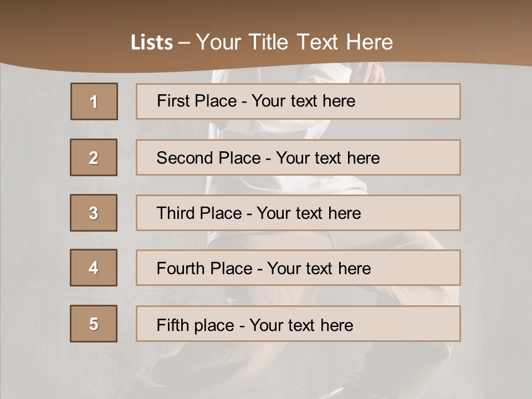Screen dimensions: 532x399
Task: Click the word "Third" in the list
Action: pos(176,213)
